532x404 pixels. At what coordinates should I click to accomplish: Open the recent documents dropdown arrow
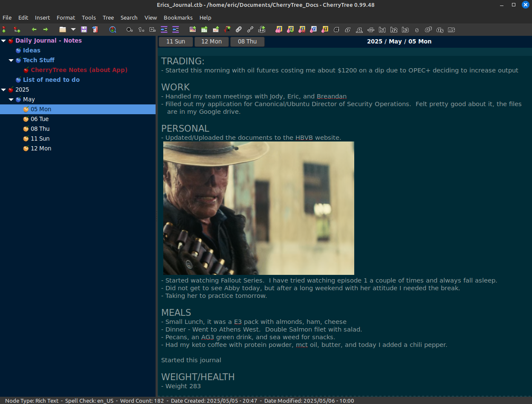coord(73,29)
